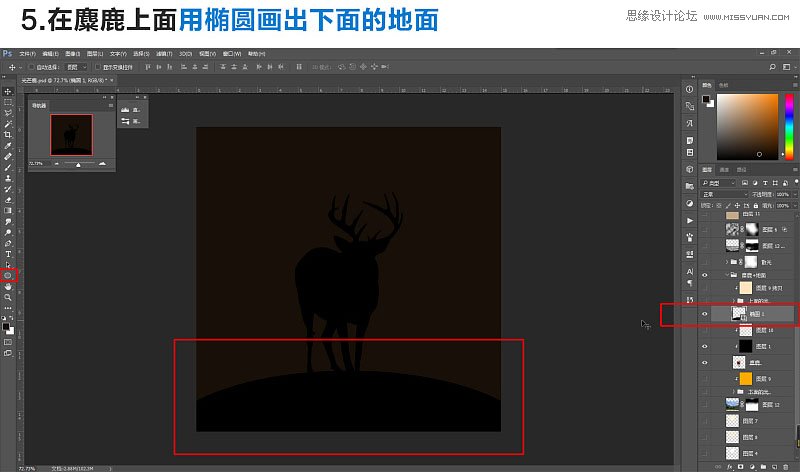The height and width of the screenshot is (472, 800).
Task: Open the 窗口(W) menu
Action: (x=232, y=54)
